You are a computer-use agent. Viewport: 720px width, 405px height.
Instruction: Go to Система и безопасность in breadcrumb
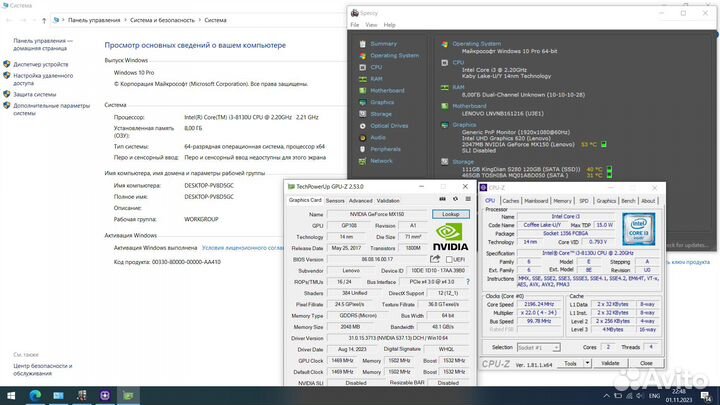coord(162,20)
